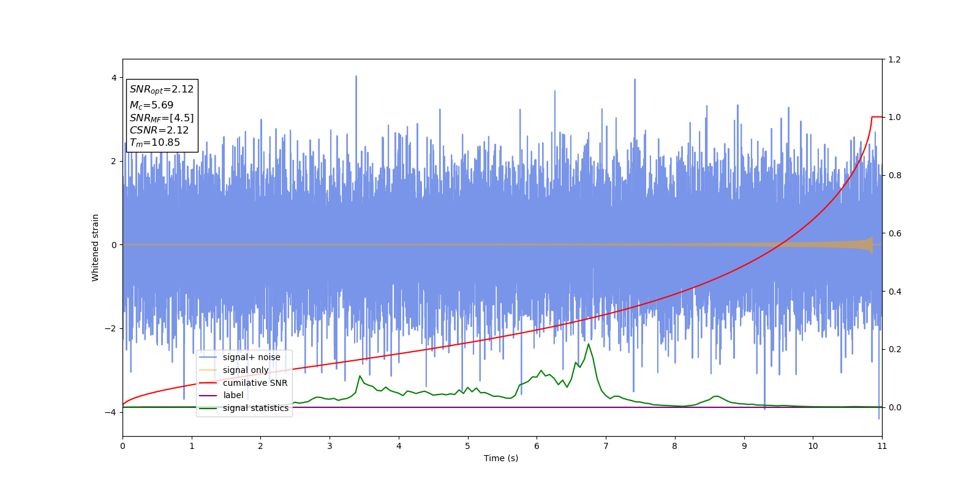Screen dimensions: 980x490
Task: Click x-axis tick label 11
Action: pyautogui.click(x=882, y=446)
